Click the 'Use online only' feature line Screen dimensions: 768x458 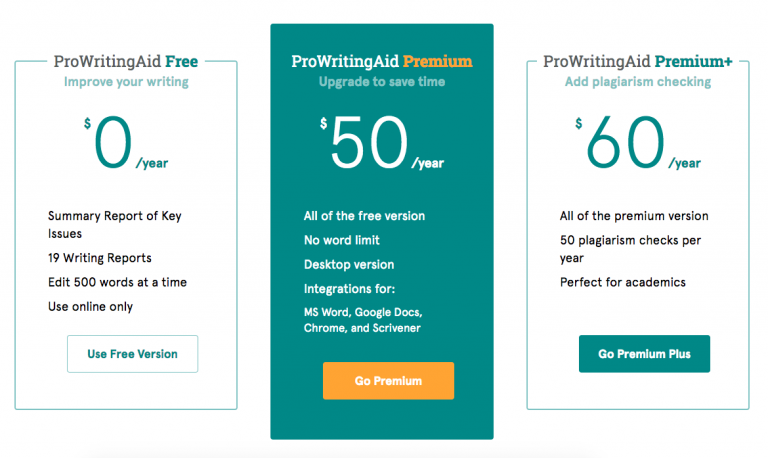90,306
